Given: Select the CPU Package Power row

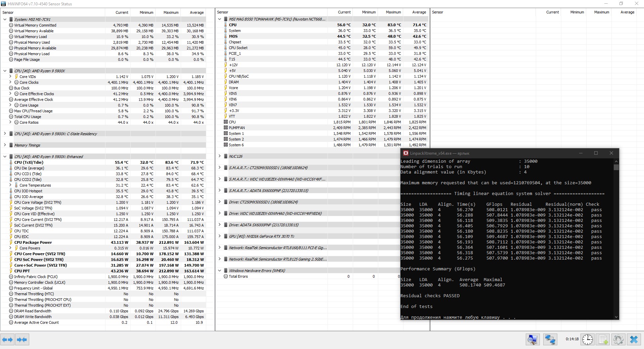Looking at the screenshot, I should click(x=103, y=242).
